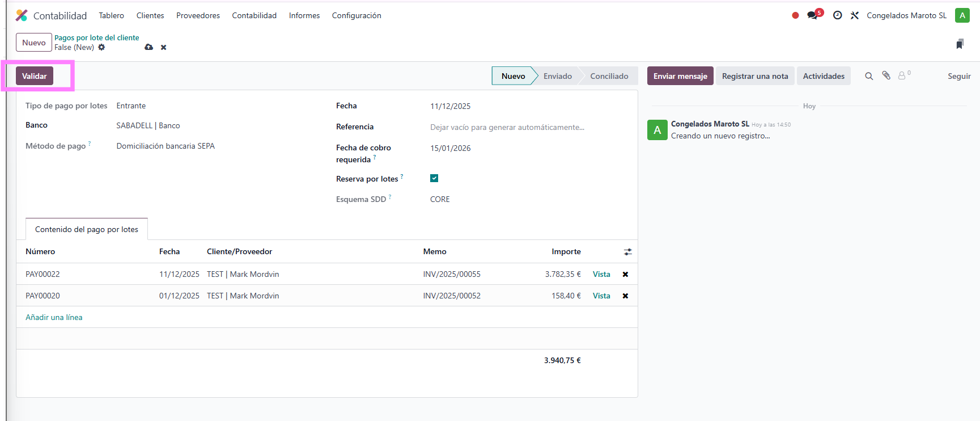Open the activities clock icon
This screenshot has height=421, width=980.
click(x=837, y=15)
